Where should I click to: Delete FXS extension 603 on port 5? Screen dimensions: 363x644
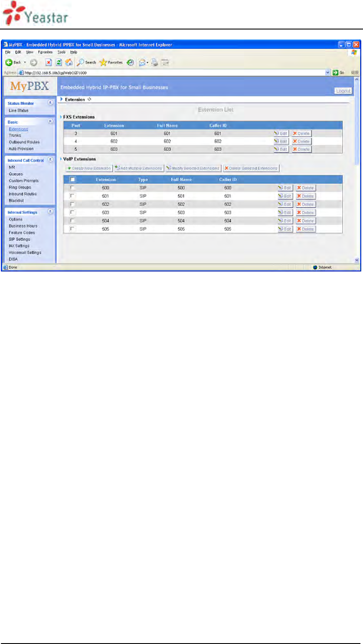click(x=301, y=149)
